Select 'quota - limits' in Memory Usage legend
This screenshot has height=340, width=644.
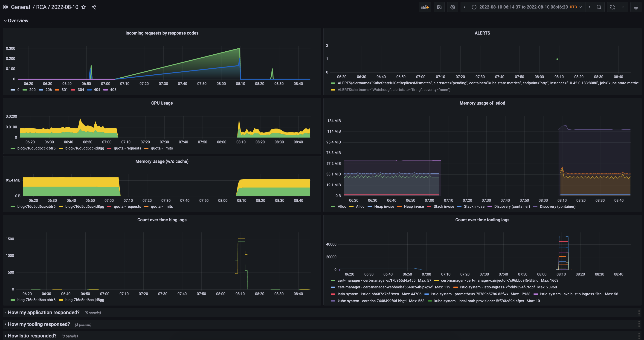coord(162,206)
